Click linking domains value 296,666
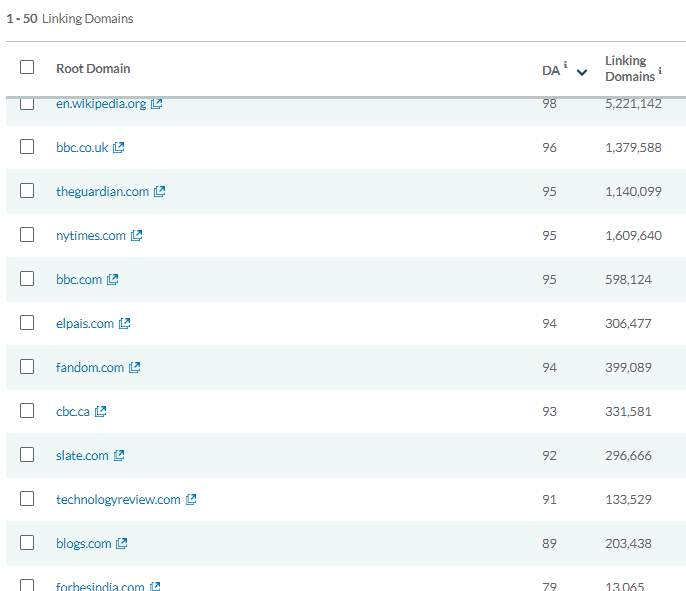The width and height of the screenshot is (686, 591). tap(628, 456)
